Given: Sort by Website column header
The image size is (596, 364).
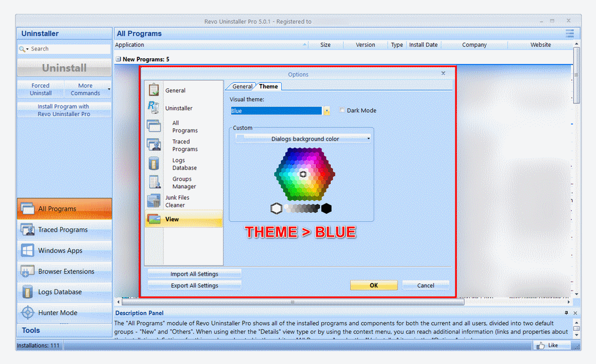Looking at the screenshot, I should coord(540,45).
